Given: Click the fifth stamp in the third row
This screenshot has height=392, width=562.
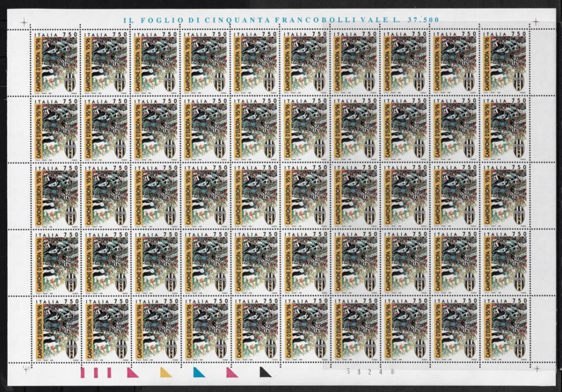Looking at the screenshot, I should pos(255,195).
